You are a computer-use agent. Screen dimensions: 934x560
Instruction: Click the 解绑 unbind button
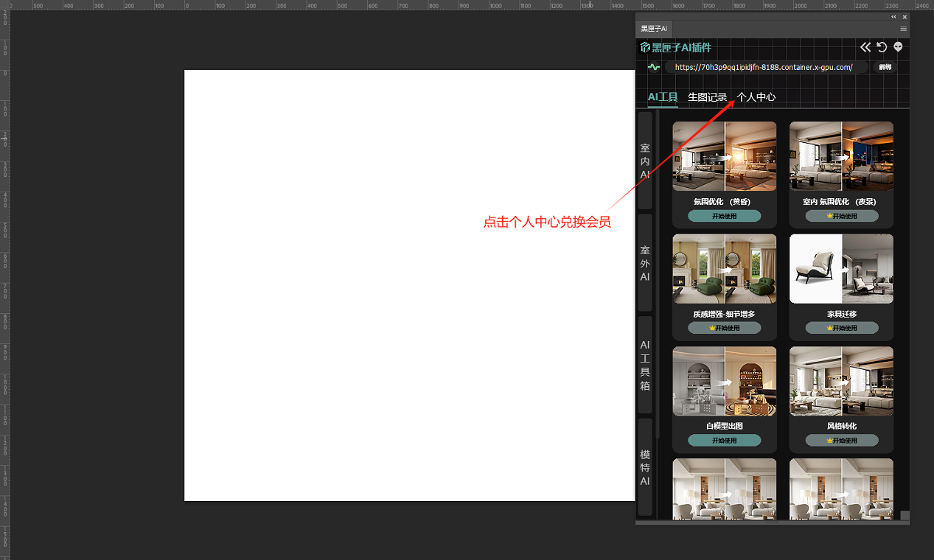[x=885, y=67]
